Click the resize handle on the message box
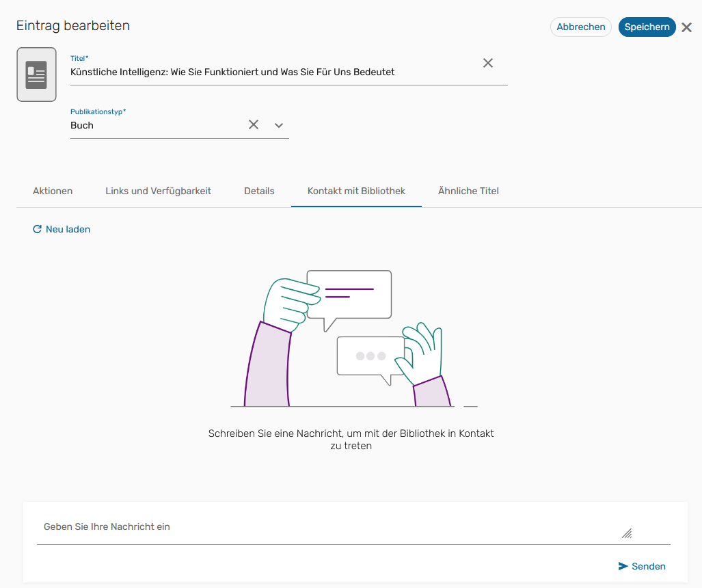The image size is (702, 588). pos(627,533)
